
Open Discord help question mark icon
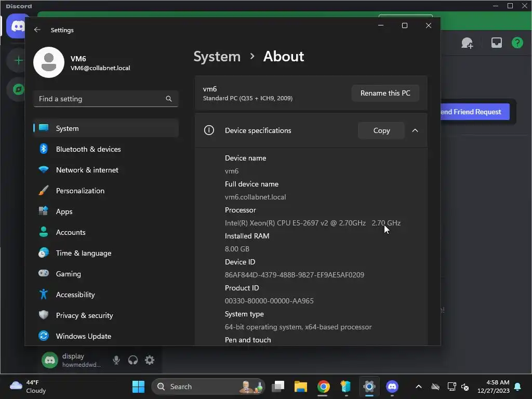(517, 43)
